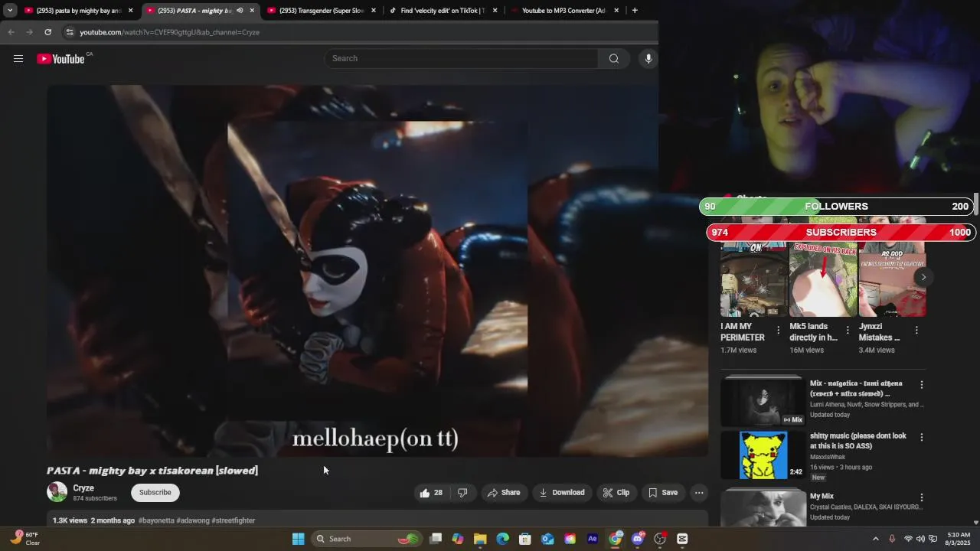Open more actions ellipsis under video
Viewport: 980px width, 551px height.
pyautogui.click(x=699, y=493)
